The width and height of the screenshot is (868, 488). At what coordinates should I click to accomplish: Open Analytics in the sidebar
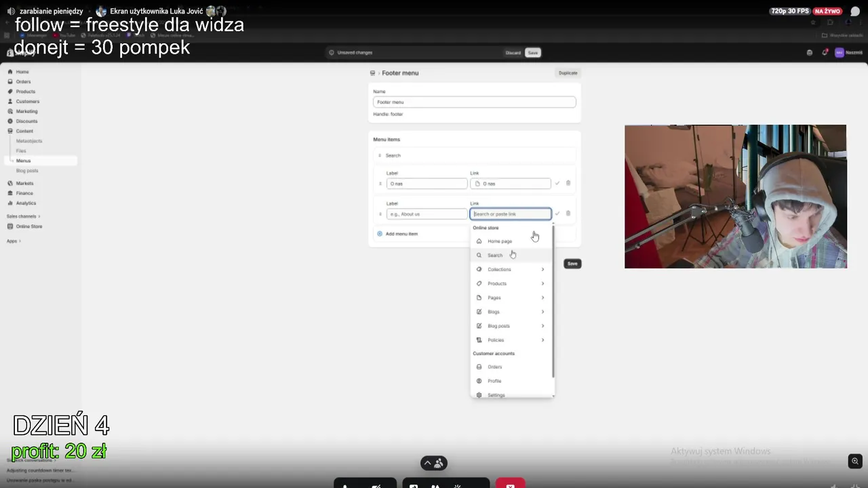(26, 203)
